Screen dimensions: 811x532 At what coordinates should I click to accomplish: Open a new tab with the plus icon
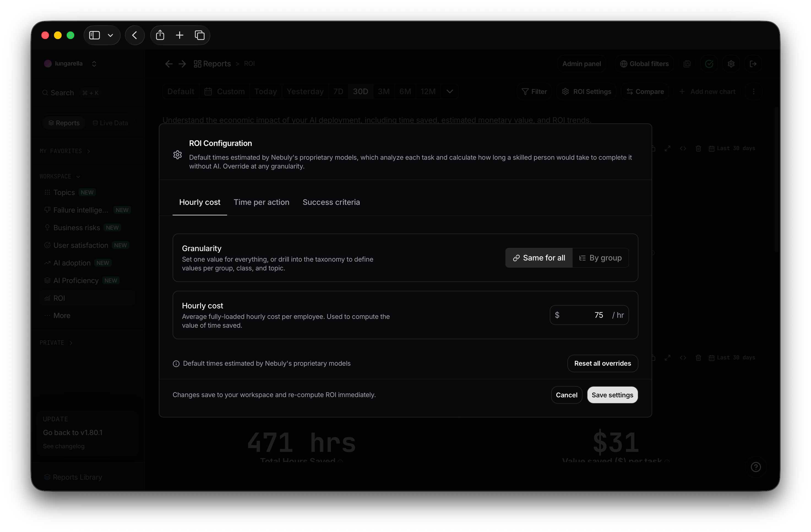[x=179, y=35]
